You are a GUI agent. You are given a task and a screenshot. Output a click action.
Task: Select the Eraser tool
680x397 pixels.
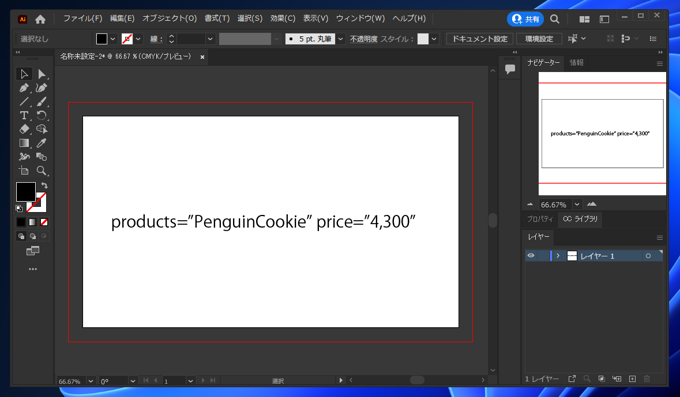point(24,129)
